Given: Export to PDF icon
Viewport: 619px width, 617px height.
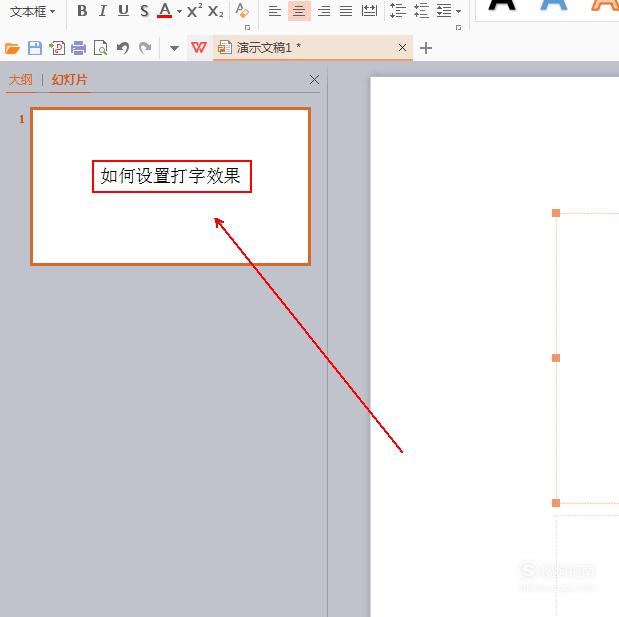Looking at the screenshot, I should click(57, 48).
